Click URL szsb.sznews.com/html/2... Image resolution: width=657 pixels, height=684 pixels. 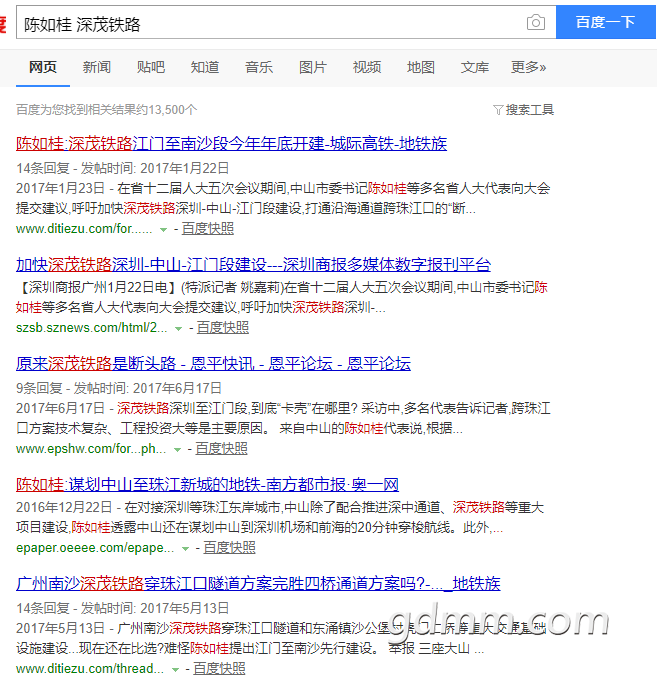coord(92,328)
